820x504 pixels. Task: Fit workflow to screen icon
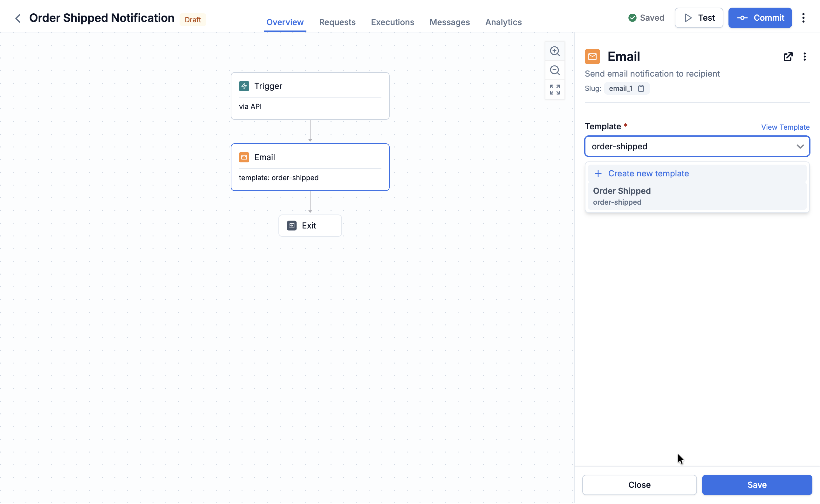click(x=555, y=90)
